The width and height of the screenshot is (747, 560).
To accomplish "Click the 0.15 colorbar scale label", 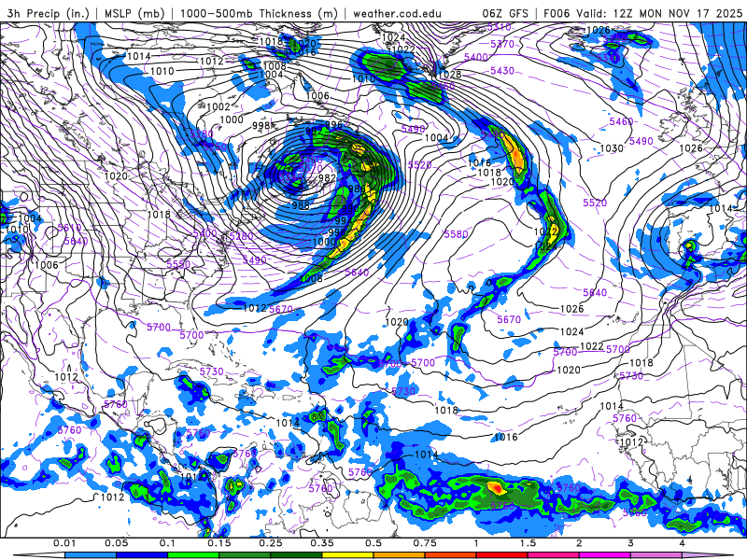I will [x=219, y=543].
